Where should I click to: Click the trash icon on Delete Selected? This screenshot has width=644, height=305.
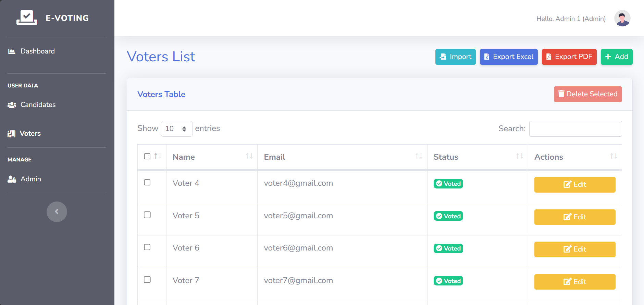coord(561,94)
